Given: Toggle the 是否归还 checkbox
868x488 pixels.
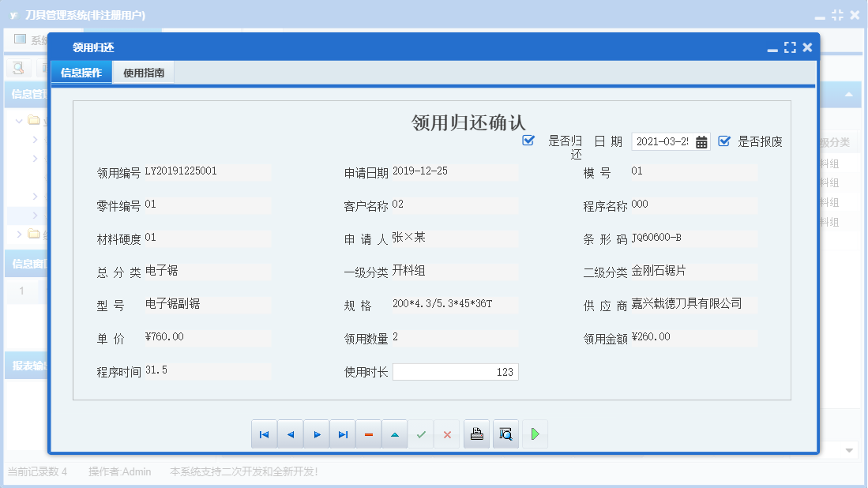Looking at the screenshot, I should (x=528, y=141).
